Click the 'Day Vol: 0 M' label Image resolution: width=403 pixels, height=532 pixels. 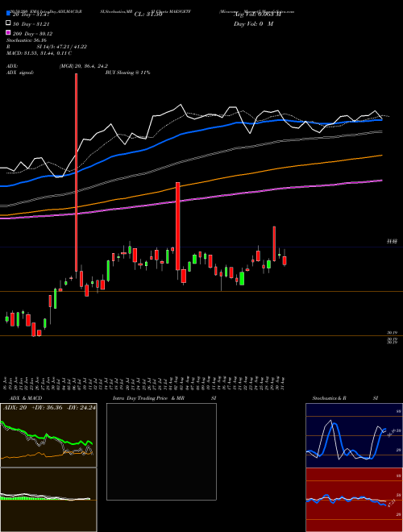(x=253, y=23)
